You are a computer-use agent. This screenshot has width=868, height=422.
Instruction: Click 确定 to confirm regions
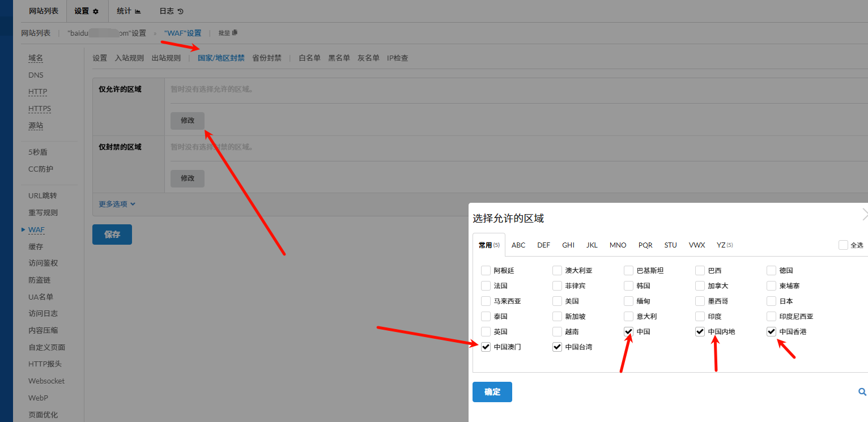tap(492, 392)
